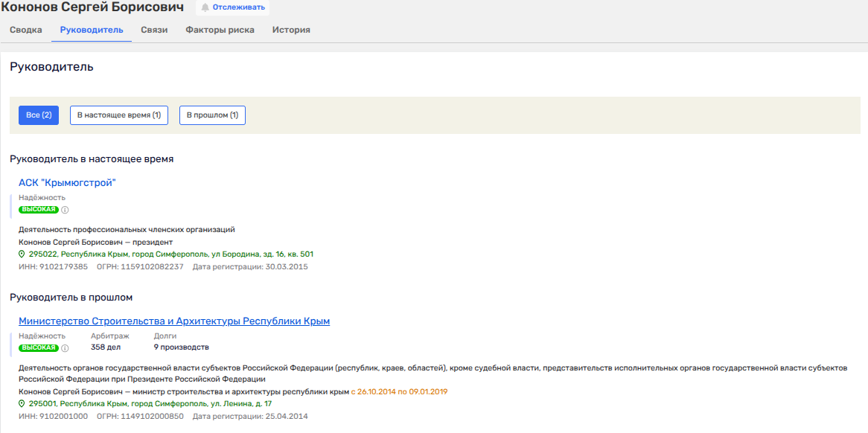Open the 358 дел arbitration value
This screenshot has width=868, height=433.
(x=105, y=347)
